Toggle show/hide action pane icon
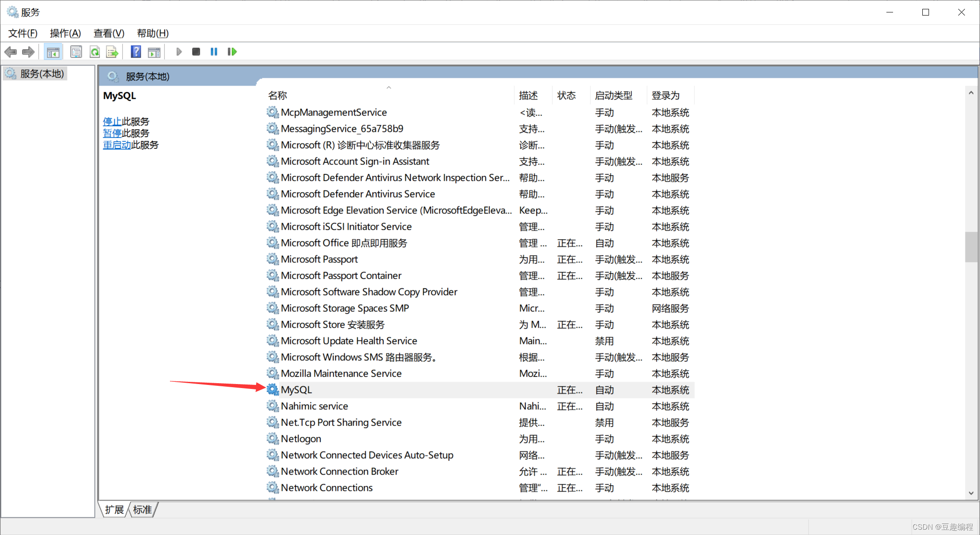This screenshot has height=535, width=980. 154,52
